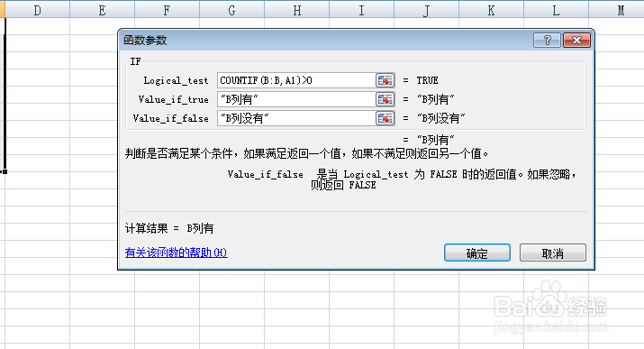Select column E header
Viewport: 644px width, 349px height.
tap(103, 9)
